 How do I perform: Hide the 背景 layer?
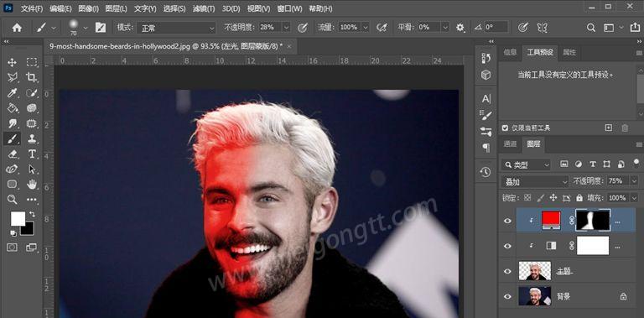click(x=508, y=296)
